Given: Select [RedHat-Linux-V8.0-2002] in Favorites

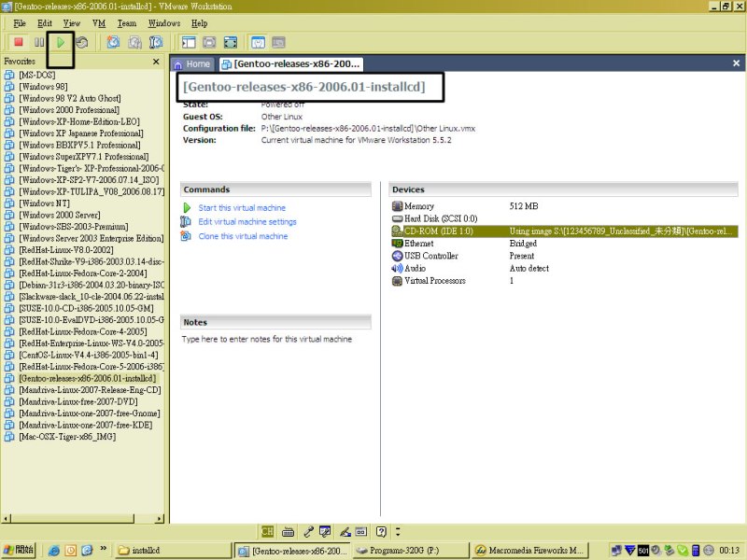Looking at the screenshot, I should click(65, 250).
